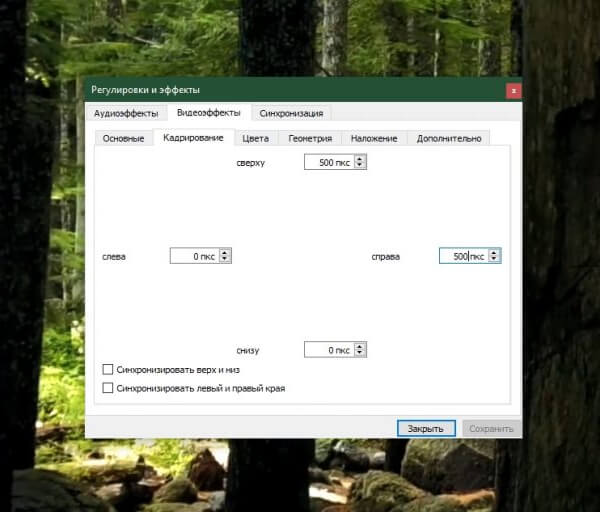Click the снизу label
Screen dimensions: 600x512
coord(248,351)
